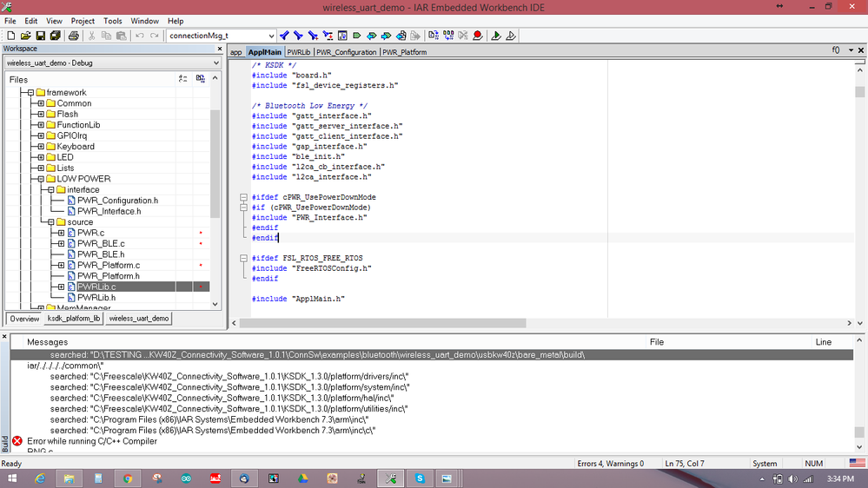Collapse the #if (cPWR_UsePowerDownMode) fold
868x488 pixels.
point(243,208)
